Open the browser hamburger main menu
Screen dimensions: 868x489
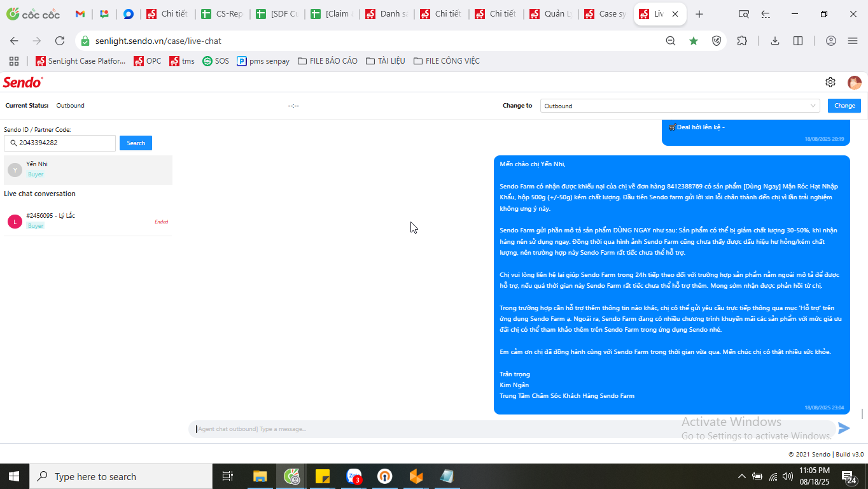coord(853,41)
